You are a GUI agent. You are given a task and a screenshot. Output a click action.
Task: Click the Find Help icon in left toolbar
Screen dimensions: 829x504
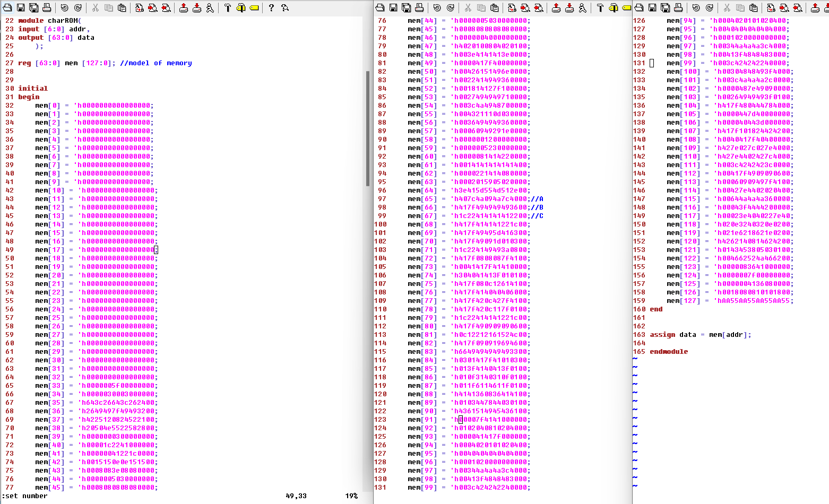[x=285, y=7]
